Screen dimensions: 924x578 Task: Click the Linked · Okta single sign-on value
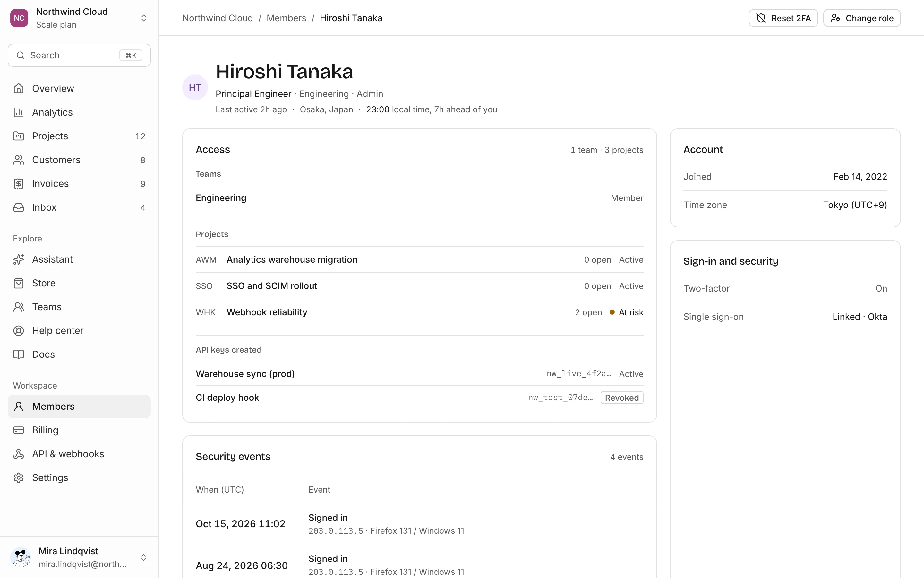click(x=860, y=317)
